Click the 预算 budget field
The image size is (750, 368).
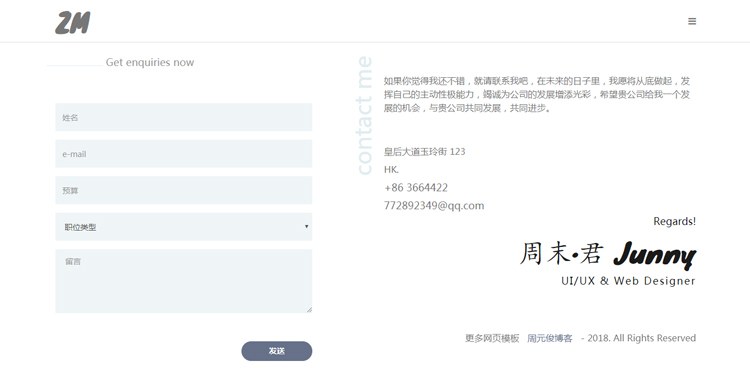184,190
